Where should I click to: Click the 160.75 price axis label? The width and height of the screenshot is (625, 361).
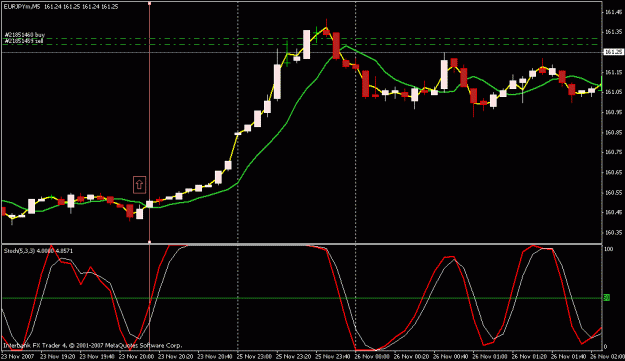pyautogui.click(x=613, y=152)
